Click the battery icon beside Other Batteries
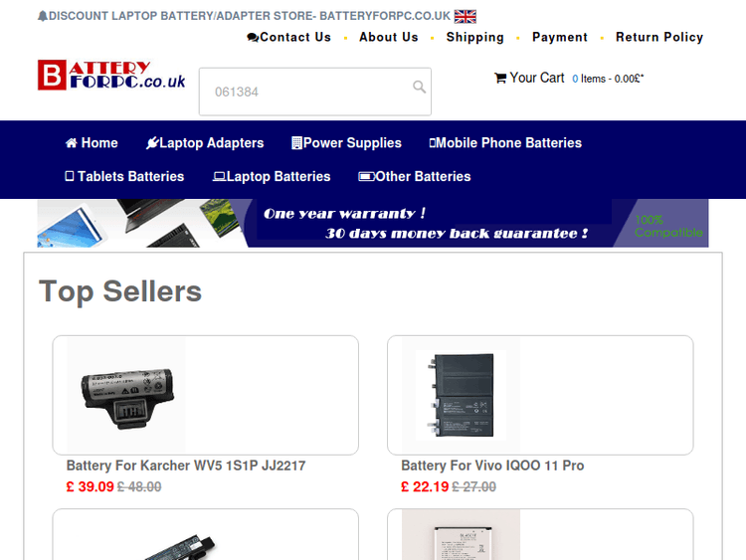This screenshot has width=746, height=560. (x=366, y=176)
